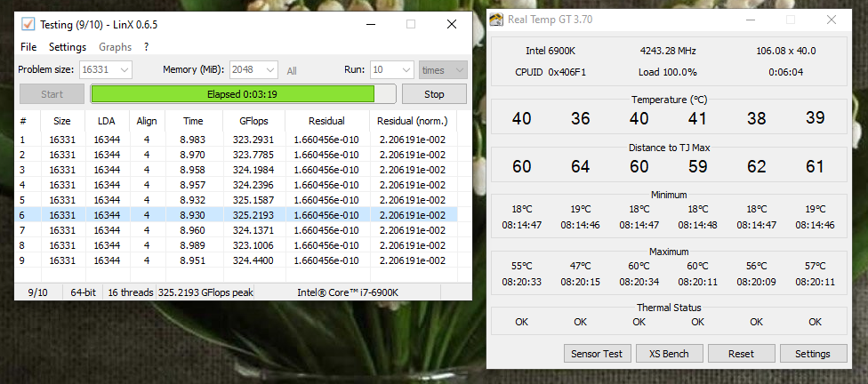The width and height of the screenshot is (868, 384).
Task: Click the Time column header
Action: point(193,121)
